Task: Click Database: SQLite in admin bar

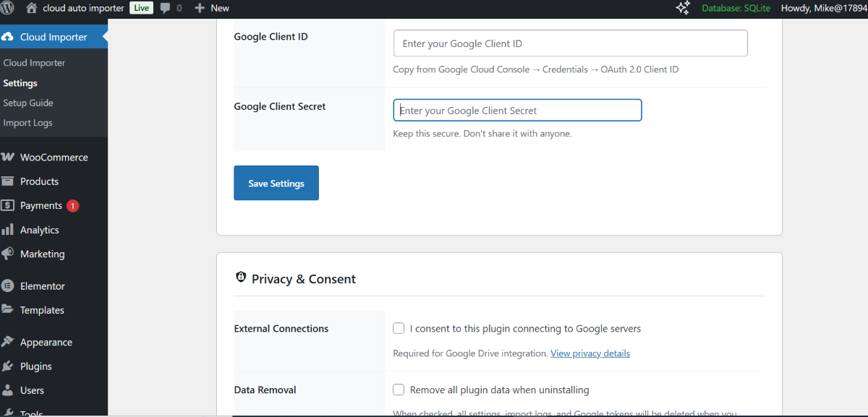Action: (736, 8)
